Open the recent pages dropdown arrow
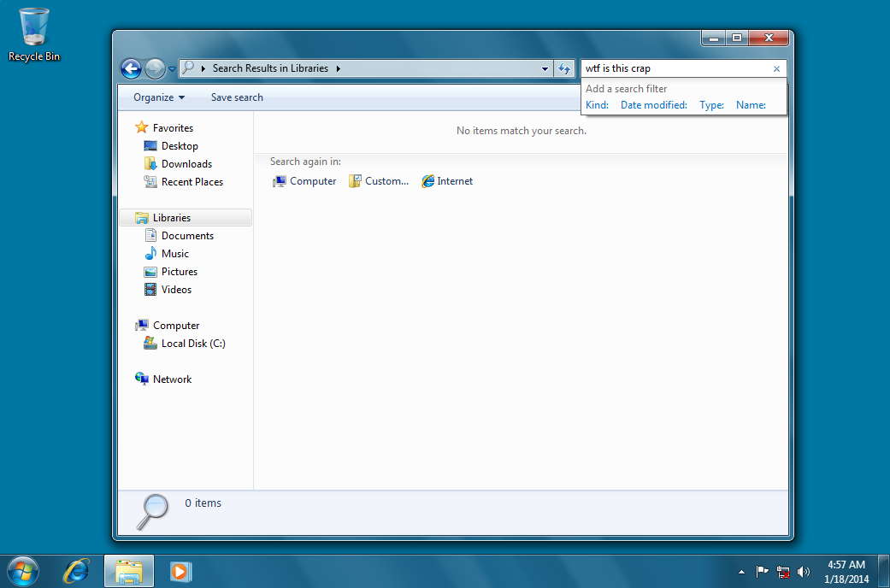 click(172, 69)
